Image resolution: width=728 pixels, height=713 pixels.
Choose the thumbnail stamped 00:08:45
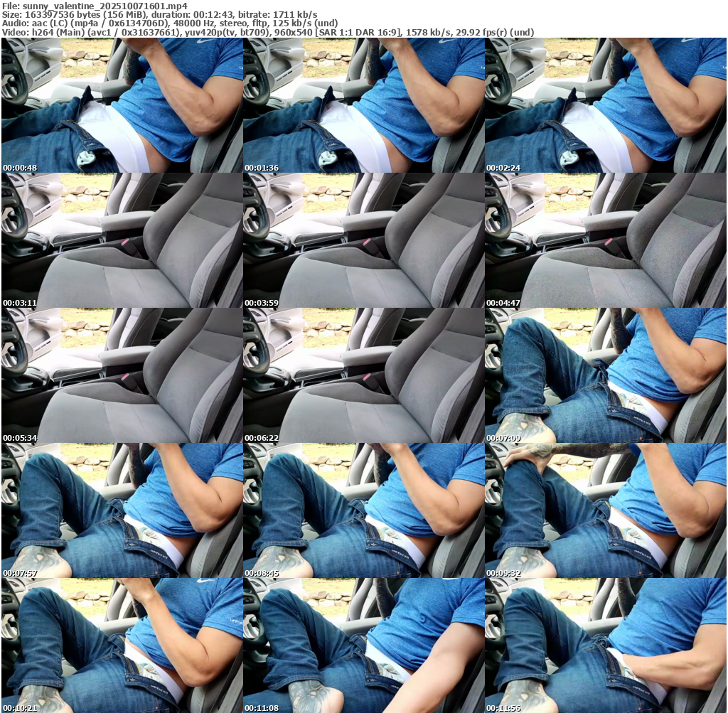pyautogui.click(x=363, y=510)
